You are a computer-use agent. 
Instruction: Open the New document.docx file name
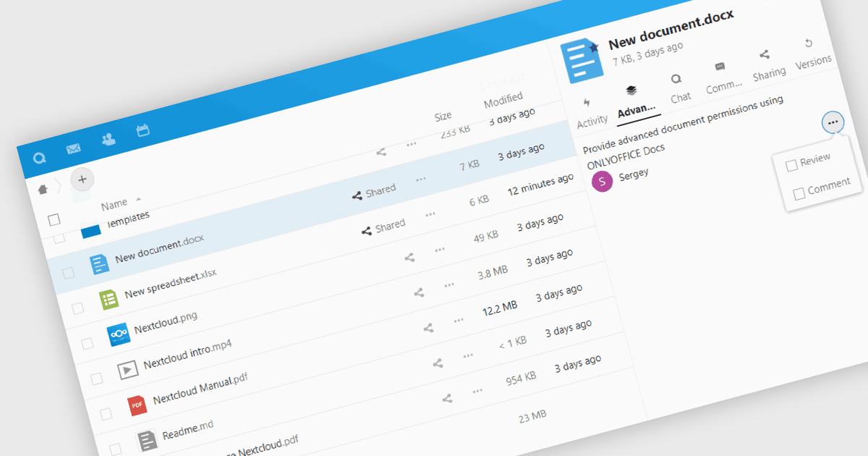[158, 248]
